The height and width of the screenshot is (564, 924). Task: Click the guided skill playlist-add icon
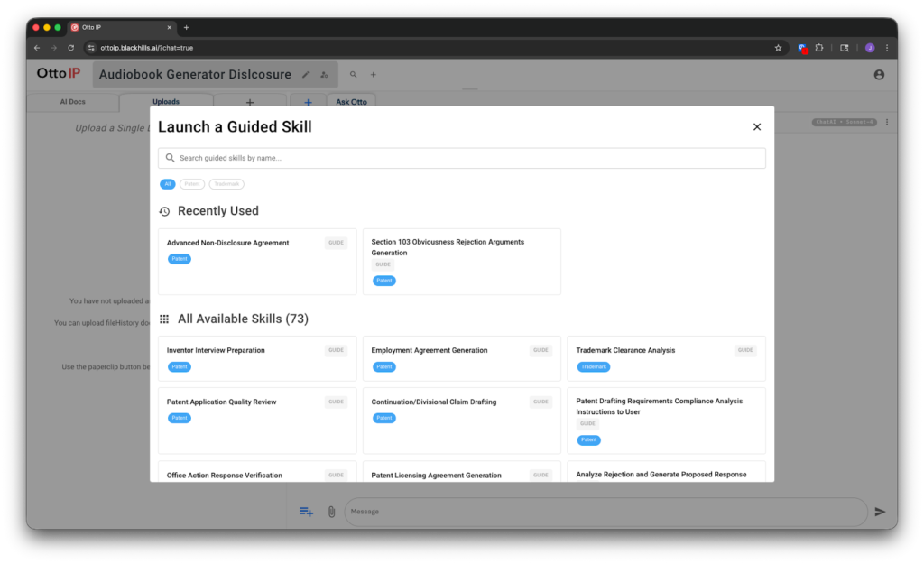tap(306, 512)
